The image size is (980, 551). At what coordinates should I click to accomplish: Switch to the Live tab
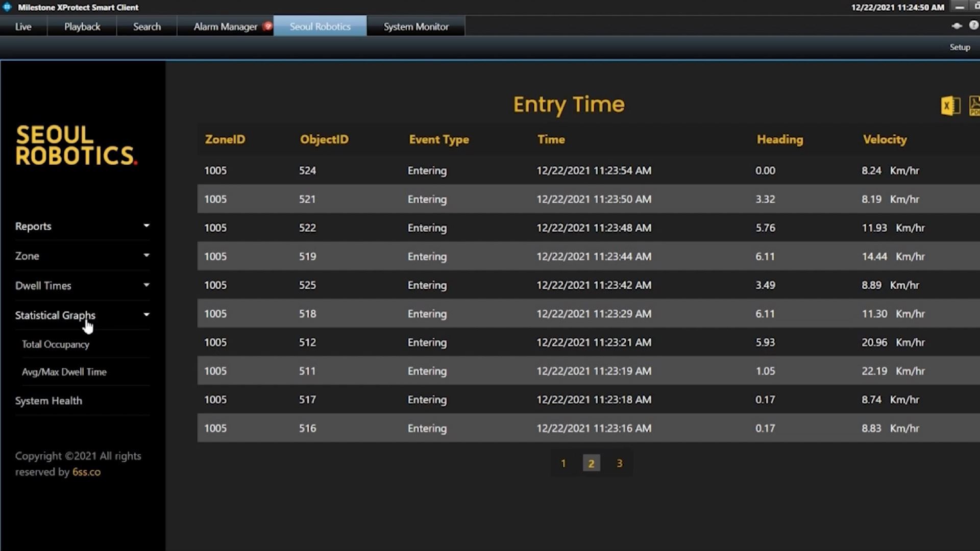pyautogui.click(x=23, y=27)
